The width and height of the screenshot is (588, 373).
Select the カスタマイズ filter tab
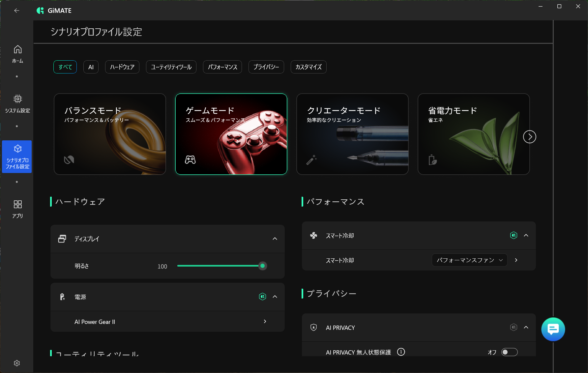(309, 67)
